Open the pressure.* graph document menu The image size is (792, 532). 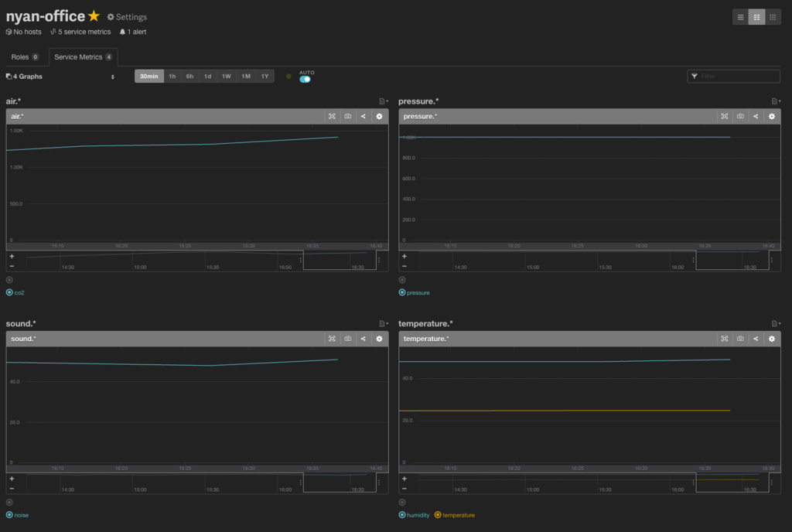(776, 101)
